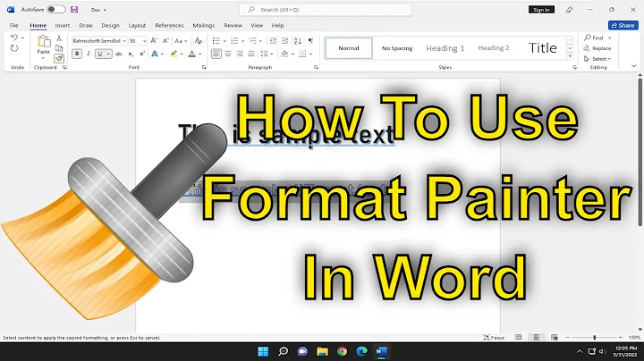Click the text highlight color button
Image resolution: width=644 pixels, height=361 pixels.
(174, 54)
